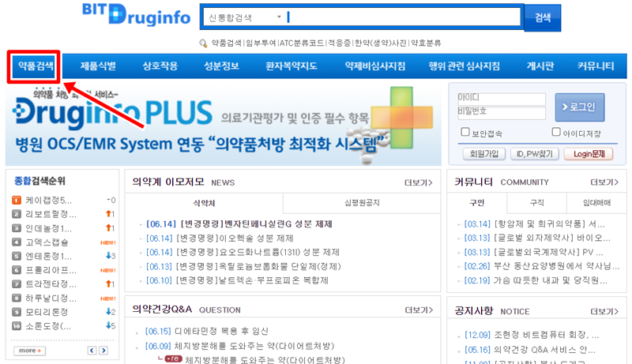Click the more + button under ranking

coord(29,351)
